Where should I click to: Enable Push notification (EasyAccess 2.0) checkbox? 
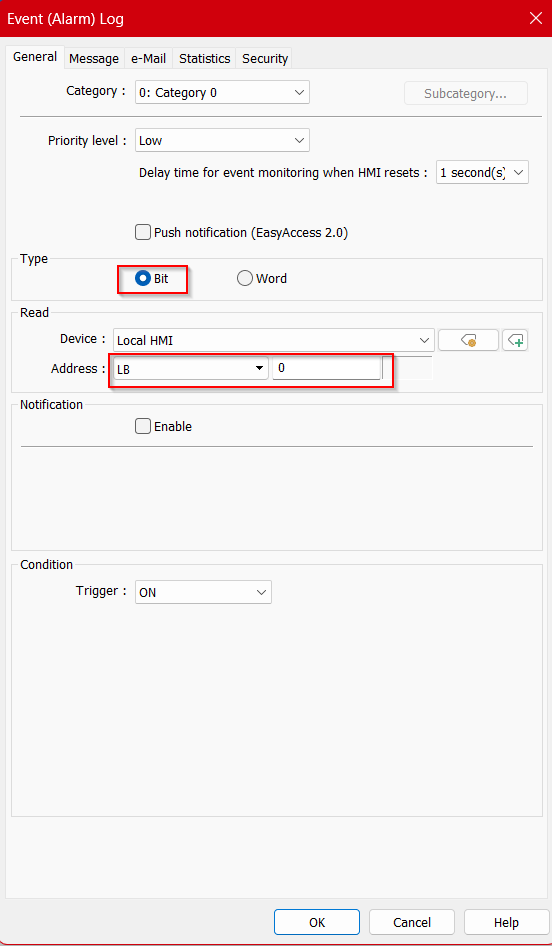(x=241, y=233)
